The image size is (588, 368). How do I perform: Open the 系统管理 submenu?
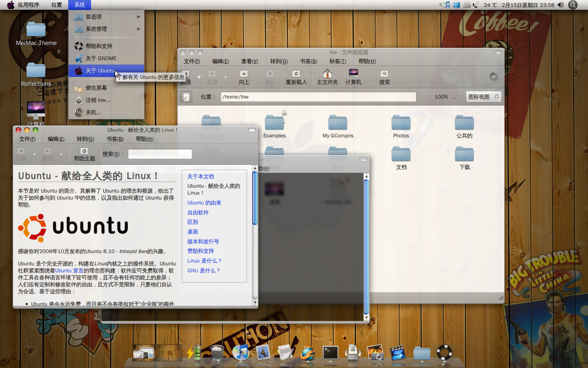107,29
